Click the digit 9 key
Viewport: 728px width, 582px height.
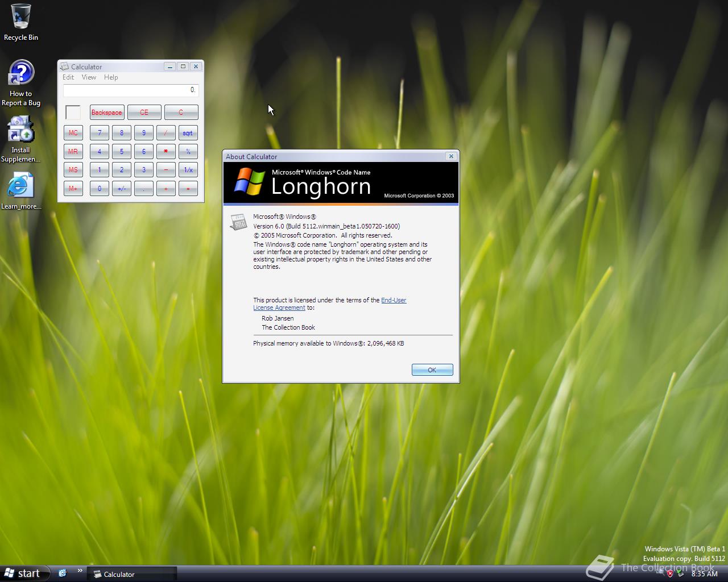click(x=144, y=133)
